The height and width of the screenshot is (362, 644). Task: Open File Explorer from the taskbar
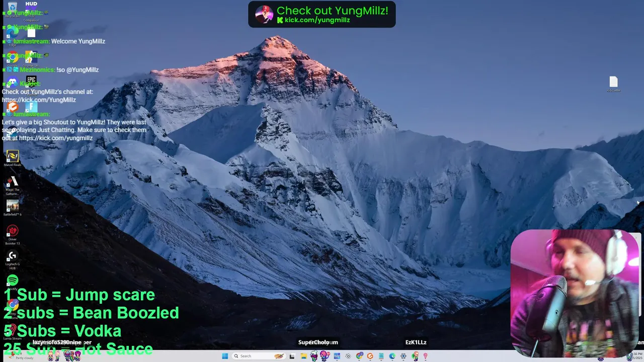click(x=304, y=356)
